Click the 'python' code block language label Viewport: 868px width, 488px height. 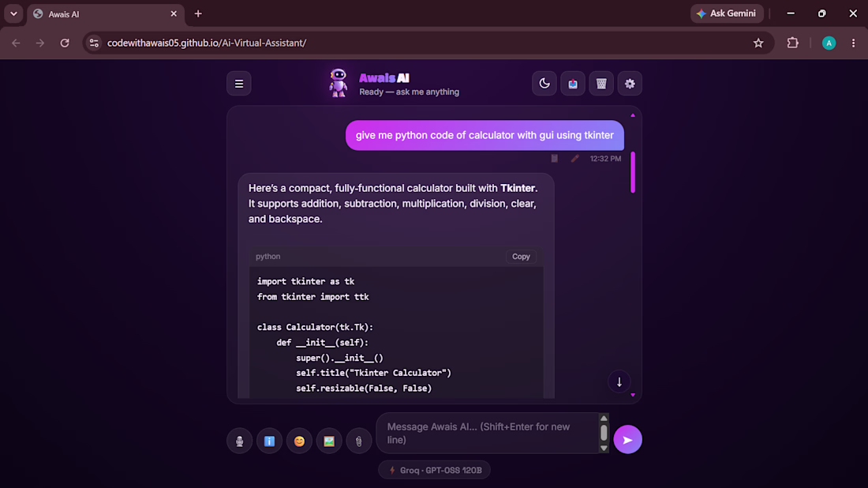[268, 257]
